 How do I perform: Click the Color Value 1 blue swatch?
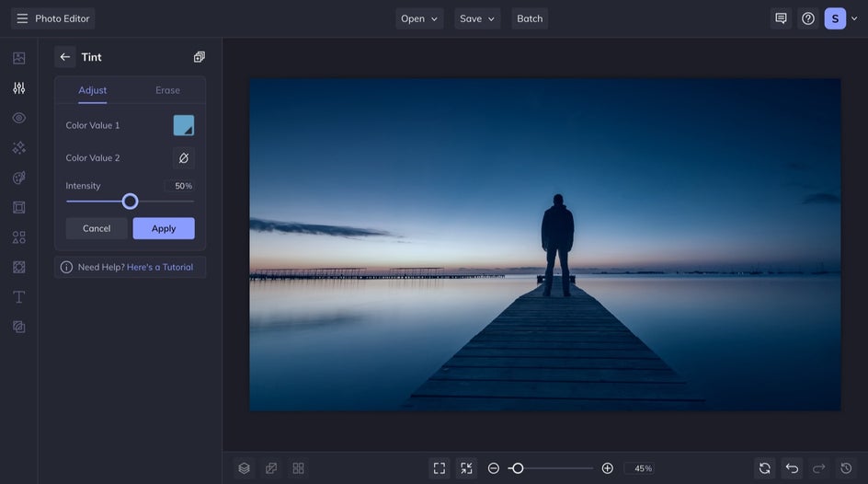[x=184, y=125]
